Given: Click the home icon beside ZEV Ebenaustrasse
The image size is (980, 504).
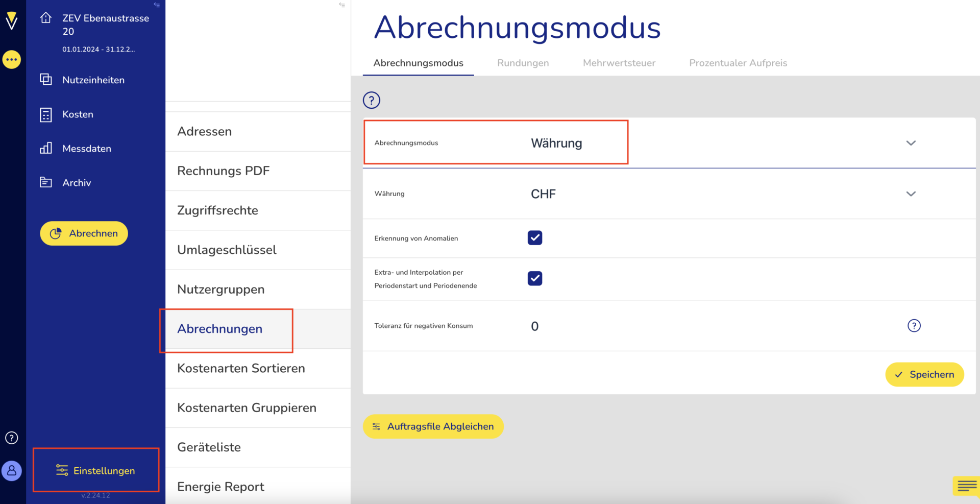Looking at the screenshot, I should [46, 18].
